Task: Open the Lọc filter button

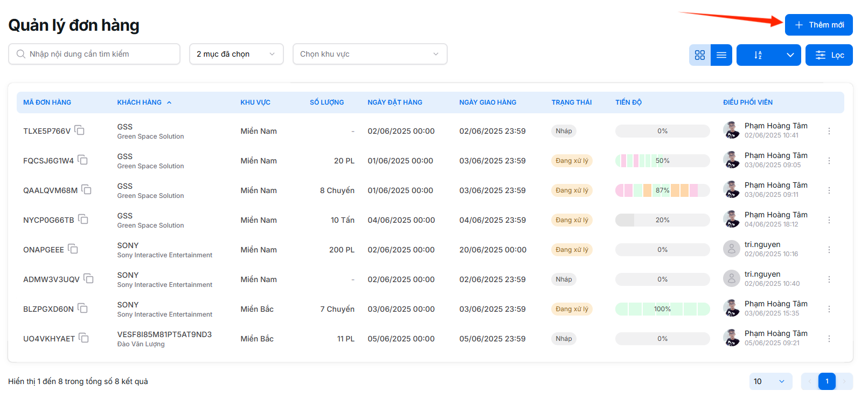Action: 829,55
